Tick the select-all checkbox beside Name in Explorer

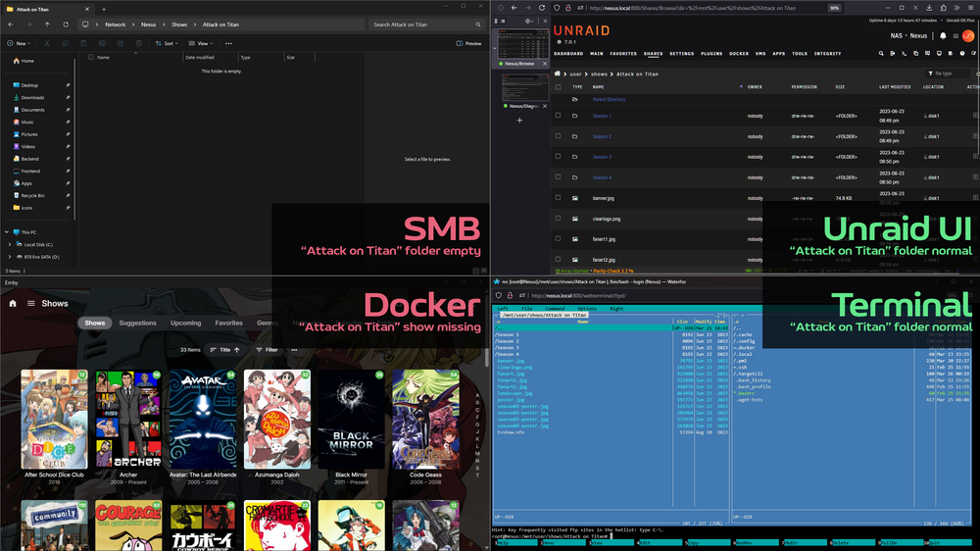[91, 57]
